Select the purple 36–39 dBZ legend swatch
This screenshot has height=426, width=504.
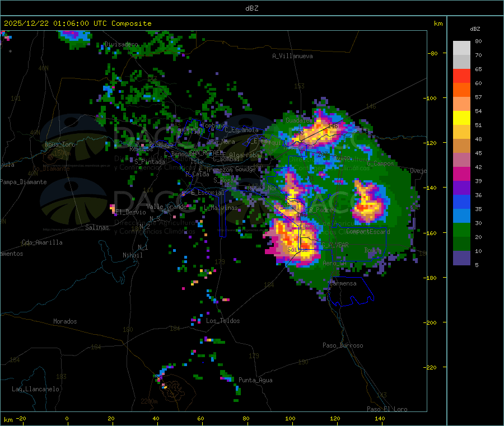pyautogui.click(x=461, y=188)
